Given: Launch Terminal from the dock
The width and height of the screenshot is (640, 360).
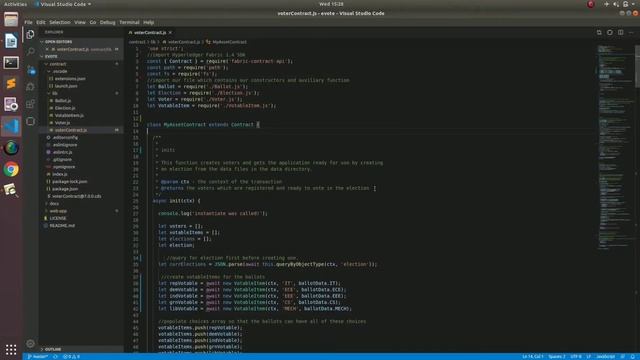Looking at the screenshot, I should pyautogui.click(x=11, y=62).
